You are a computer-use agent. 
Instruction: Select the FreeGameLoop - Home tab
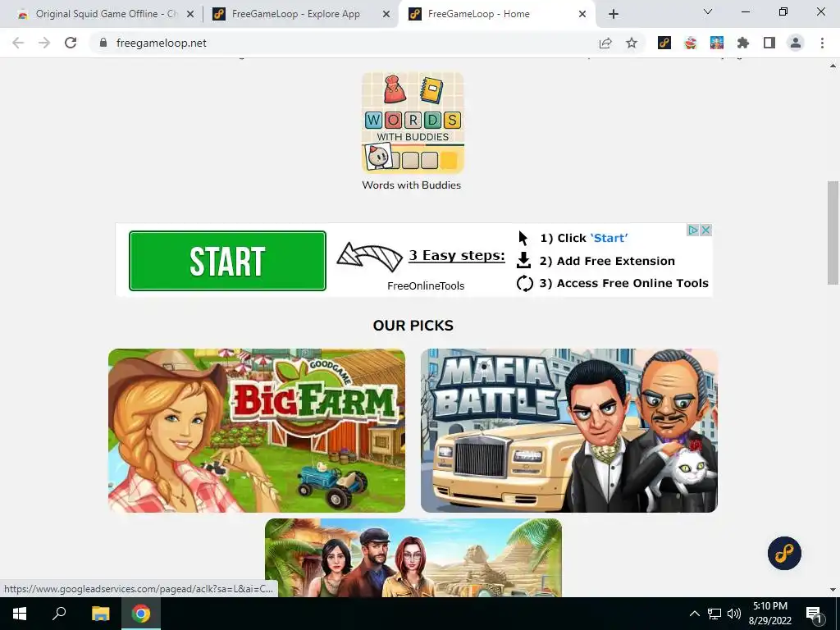tap(496, 14)
